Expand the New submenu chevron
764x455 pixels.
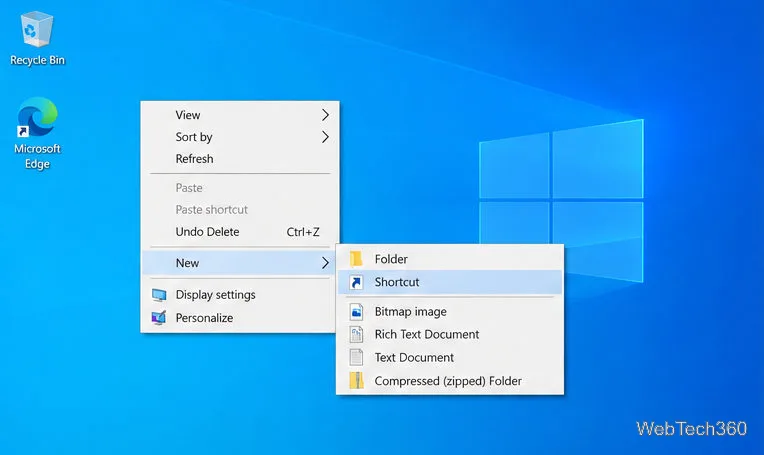pyautogui.click(x=325, y=263)
